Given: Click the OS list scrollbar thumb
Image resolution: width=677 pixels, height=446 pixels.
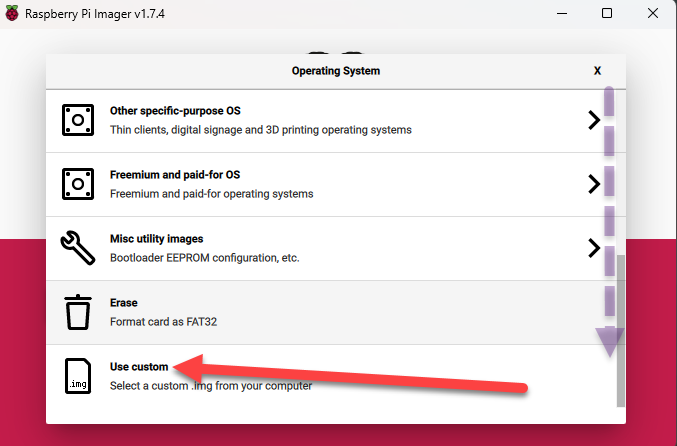Looking at the screenshot, I should click(620, 331).
